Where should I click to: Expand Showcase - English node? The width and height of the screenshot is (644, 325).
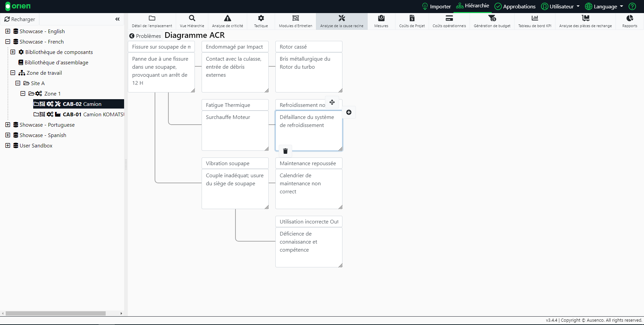8,31
